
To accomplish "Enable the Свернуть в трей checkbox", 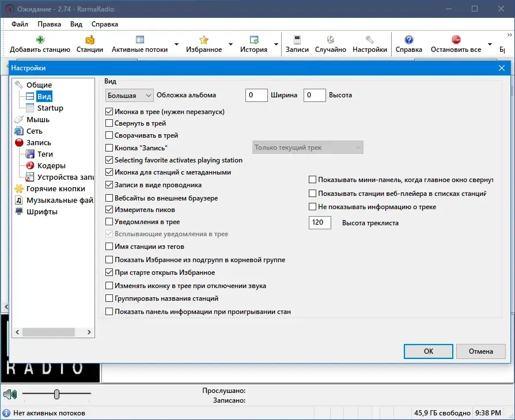I will click(109, 123).
